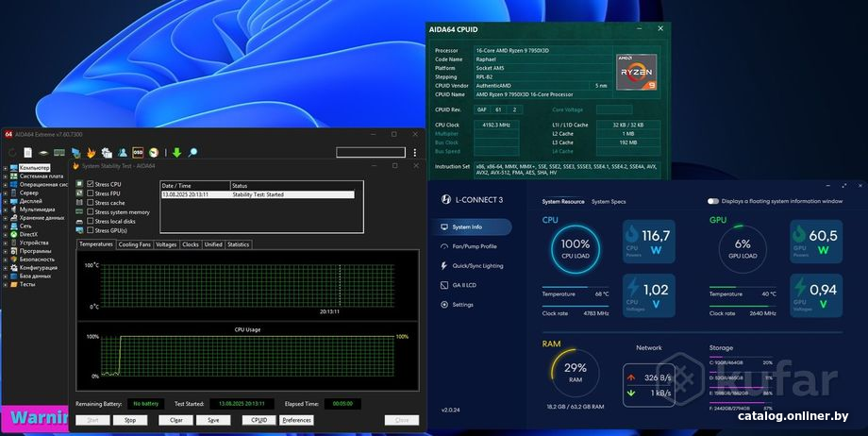Enable the Stress GPU(s) checkbox
868x436 pixels.
91,230
